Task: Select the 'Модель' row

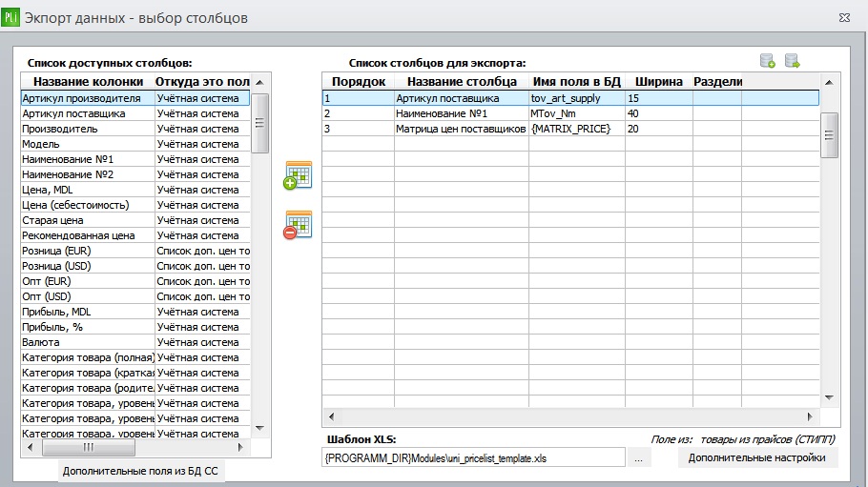Action: [135, 144]
